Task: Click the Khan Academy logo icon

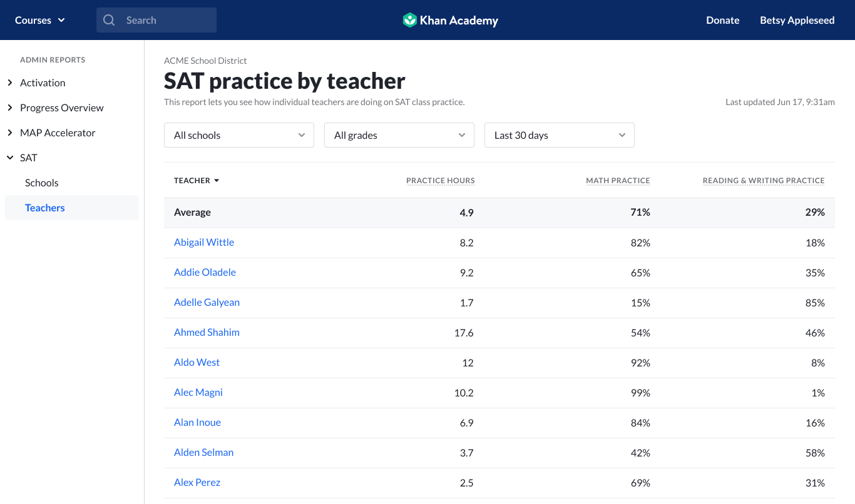Action: click(x=410, y=20)
